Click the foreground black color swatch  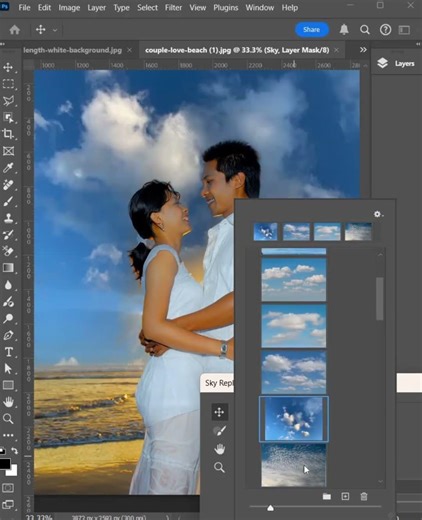(x=4, y=464)
